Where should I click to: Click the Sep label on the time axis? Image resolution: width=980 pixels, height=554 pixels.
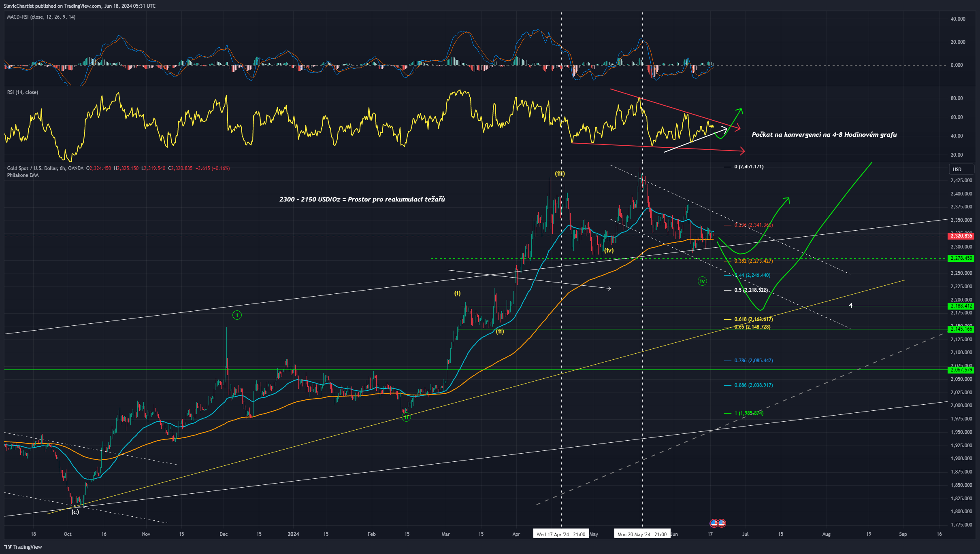[903, 534]
